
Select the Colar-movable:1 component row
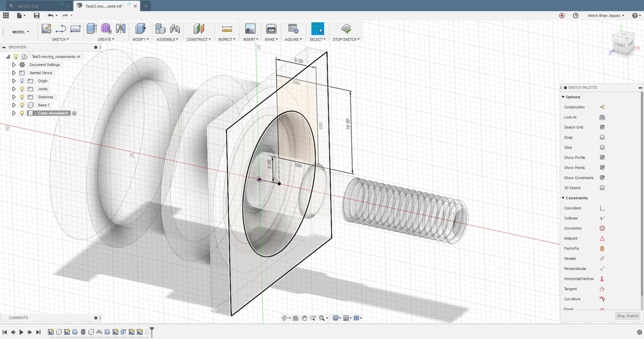point(48,113)
